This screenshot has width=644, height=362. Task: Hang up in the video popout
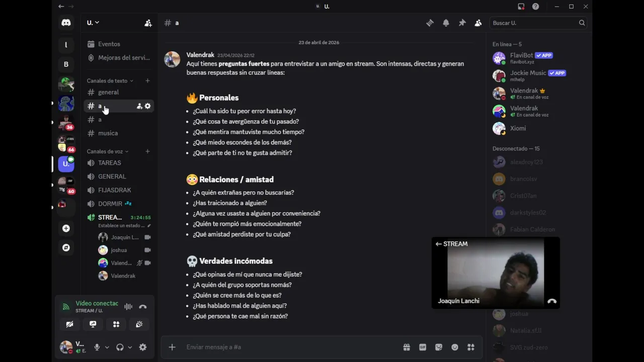click(x=552, y=301)
